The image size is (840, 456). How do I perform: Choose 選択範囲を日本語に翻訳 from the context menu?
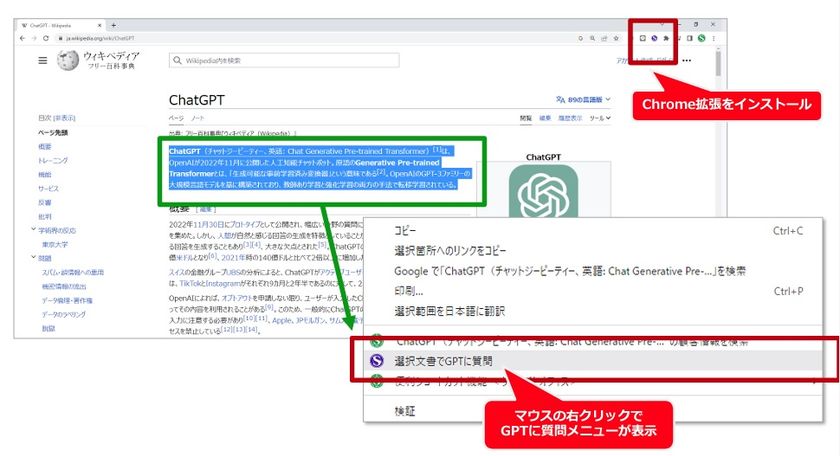593,311
